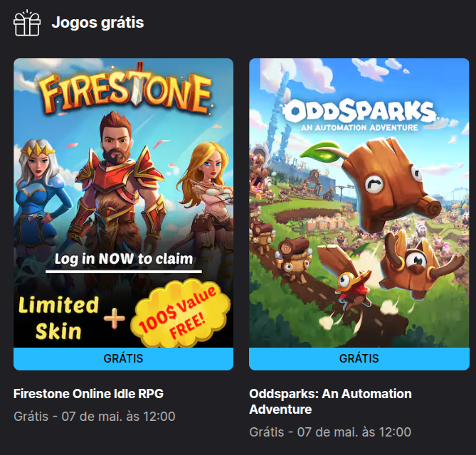Open the Jogos grátis section heading
Viewport: 476px width, 455px height.
click(x=97, y=23)
